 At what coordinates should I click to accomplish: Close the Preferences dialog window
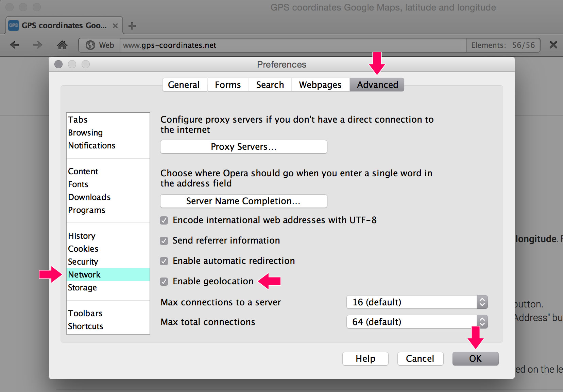[58, 64]
